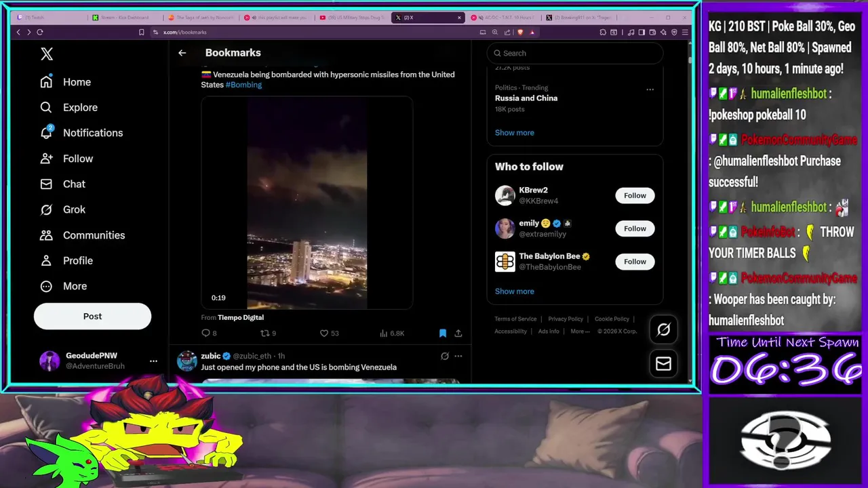The height and width of the screenshot is (488, 868).
Task: Open zubic's profile avatar
Action: pyautogui.click(x=187, y=361)
